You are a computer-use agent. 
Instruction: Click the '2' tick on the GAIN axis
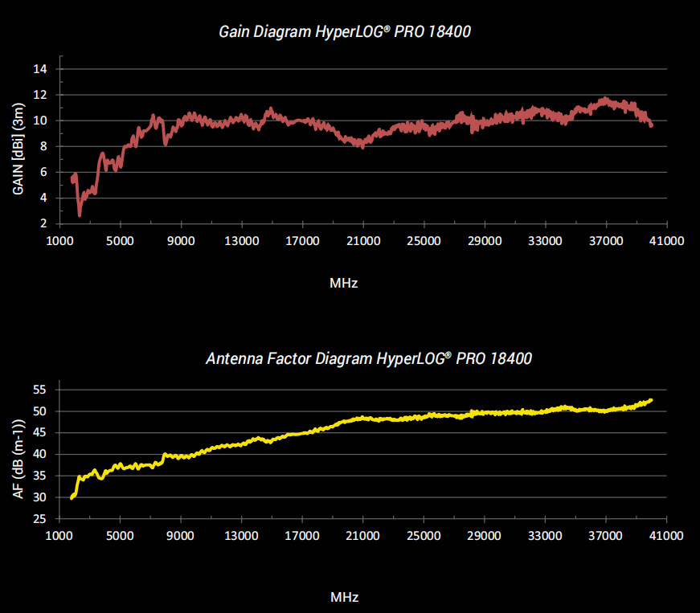click(43, 223)
